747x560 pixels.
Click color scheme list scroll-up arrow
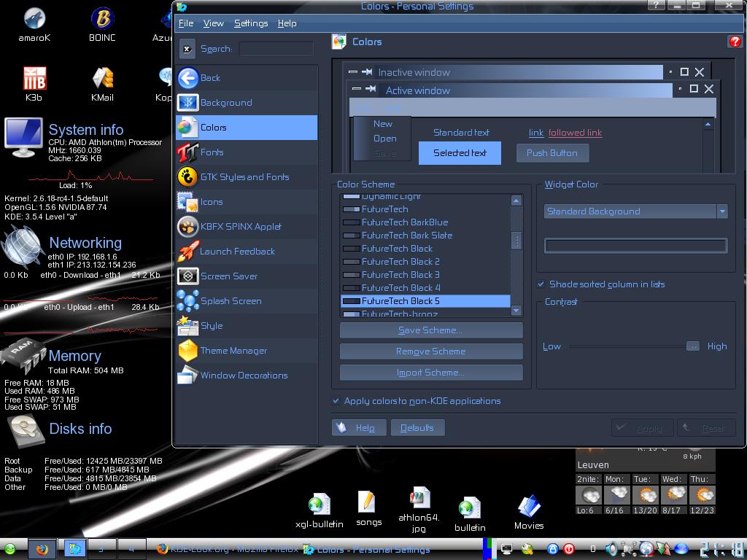[x=516, y=201]
